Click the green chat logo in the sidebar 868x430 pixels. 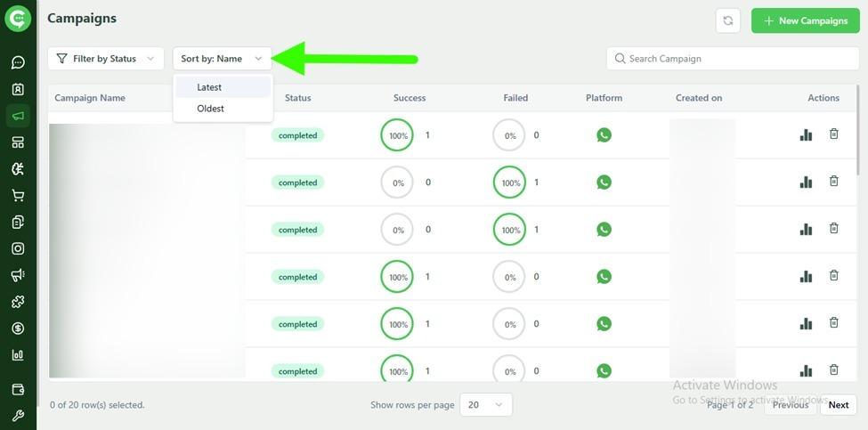tap(18, 19)
